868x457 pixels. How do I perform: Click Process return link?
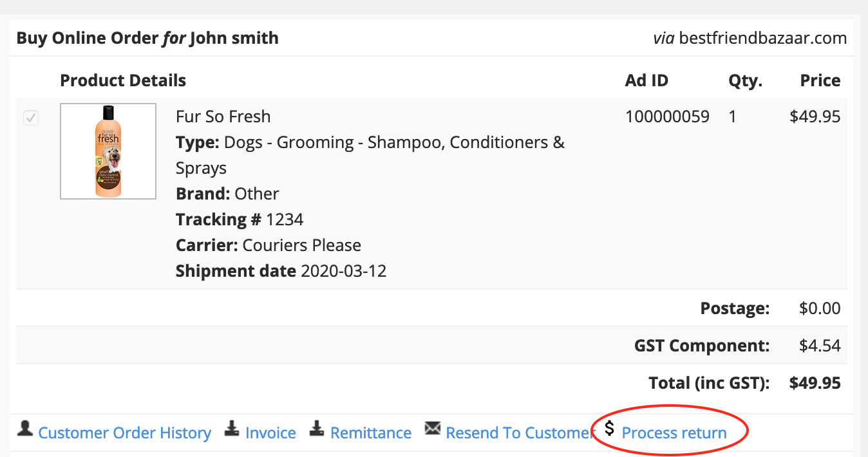[x=674, y=433]
